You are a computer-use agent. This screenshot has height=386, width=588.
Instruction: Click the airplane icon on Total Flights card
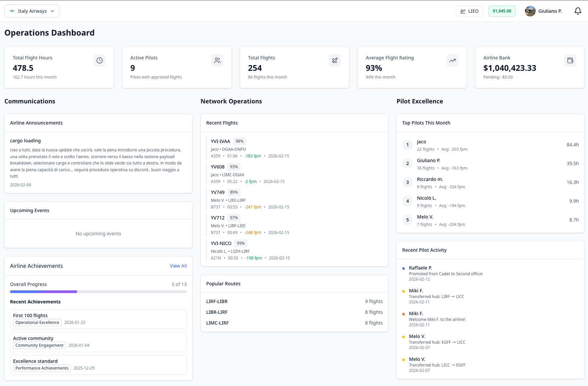tap(334, 60)
